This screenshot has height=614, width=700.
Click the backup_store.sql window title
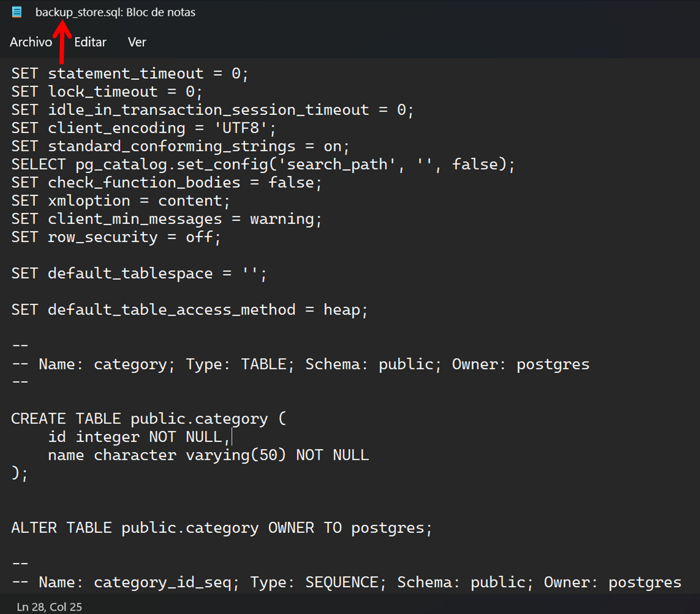click(115, 12)
